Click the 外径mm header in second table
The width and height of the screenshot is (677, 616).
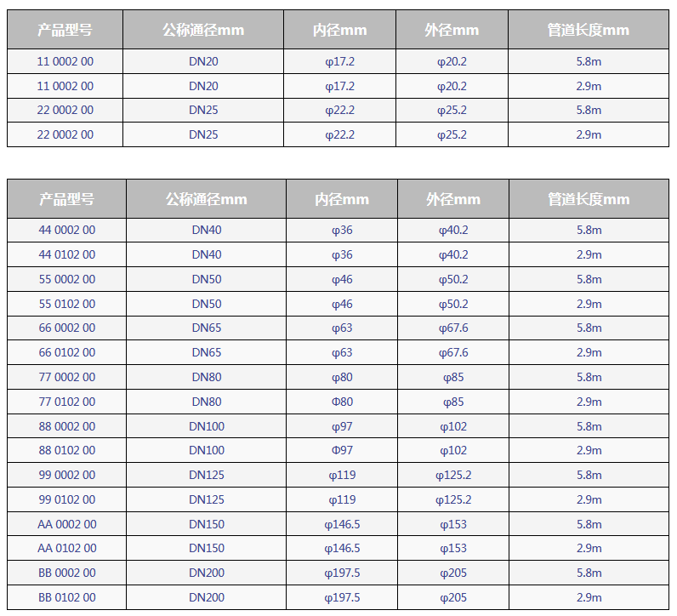click(x=453, y=199)
